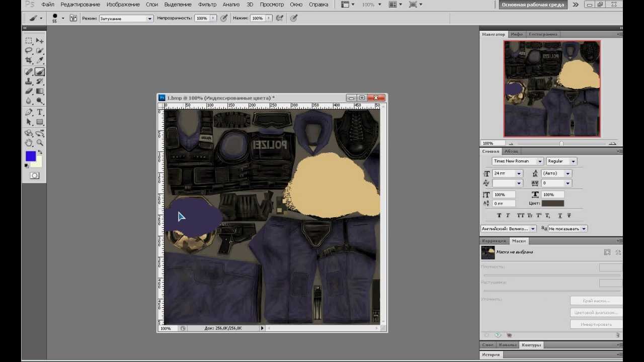This screenshot has height=362, width=644.
Task: Toggle small caps text style
Action: [x=530, y=215]
